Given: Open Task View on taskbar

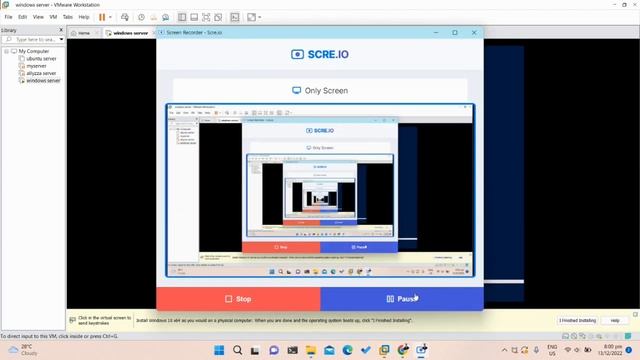Looking at the screenshot, I should (x=256, y=350).
